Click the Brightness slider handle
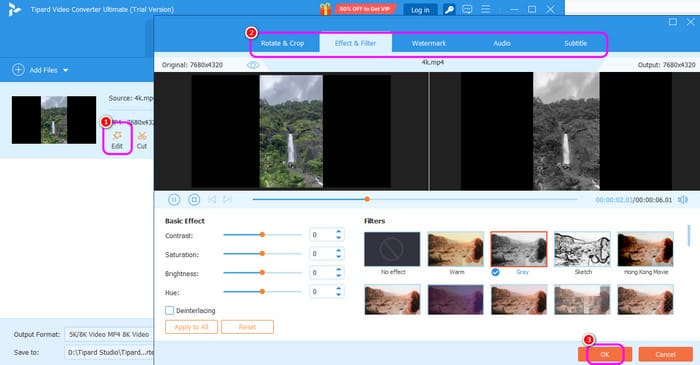This screenshot has width=700, height=365. (x=262, y=272)
